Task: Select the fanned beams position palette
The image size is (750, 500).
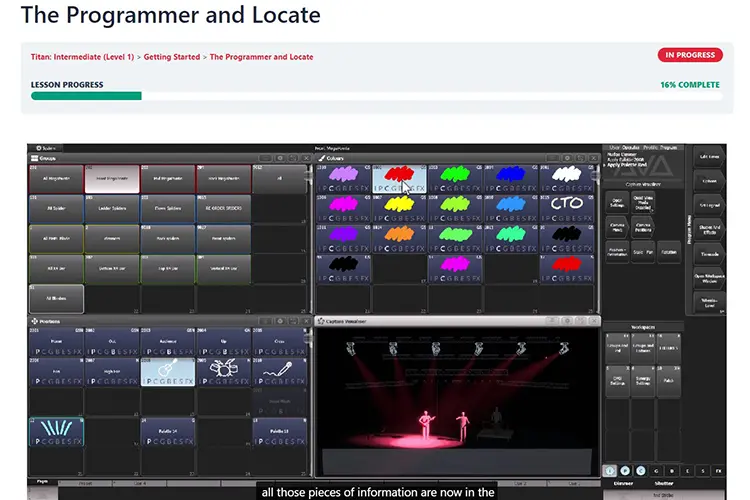Action: 56,432
